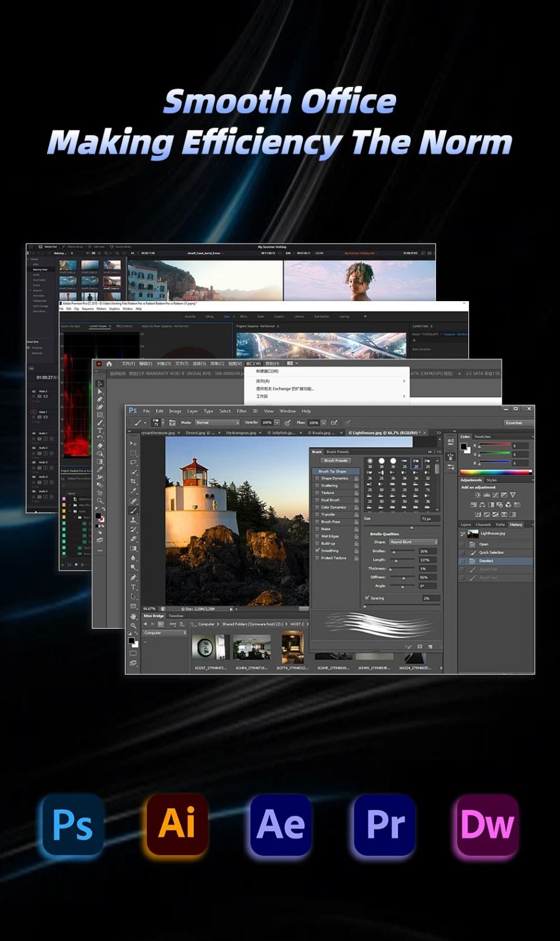The height and width of the screenshot is (941, 560).
Task: Click the Brightness/Contrast adjustment icon
Action: (477, 495)
